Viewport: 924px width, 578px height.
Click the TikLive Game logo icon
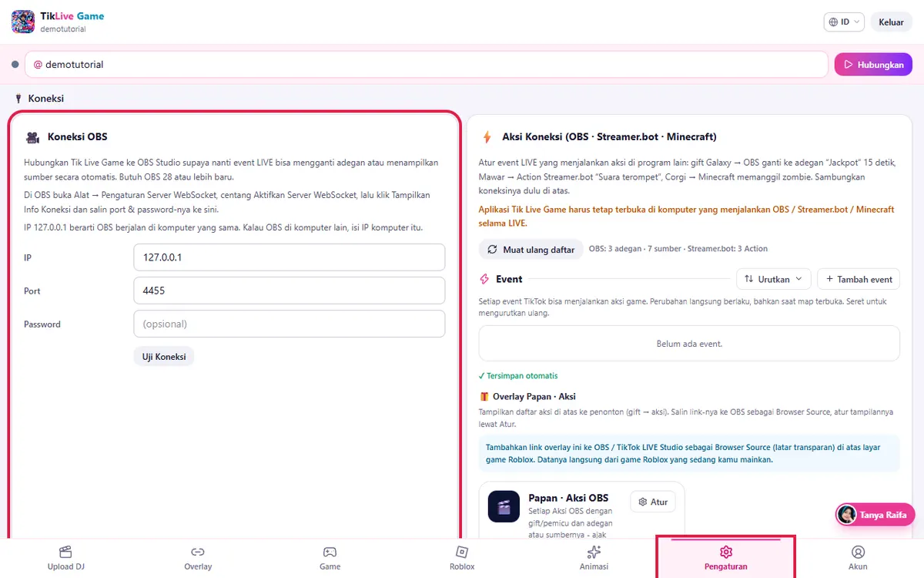pos(23,22)
